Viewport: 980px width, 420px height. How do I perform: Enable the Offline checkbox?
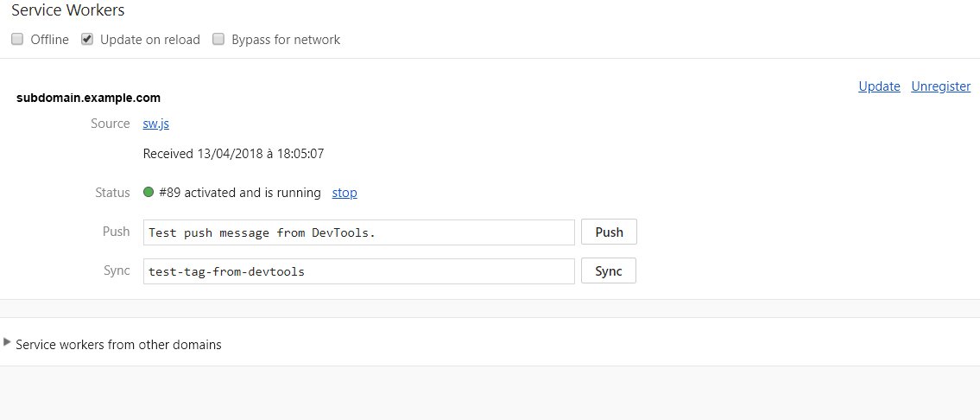[17, 40]
